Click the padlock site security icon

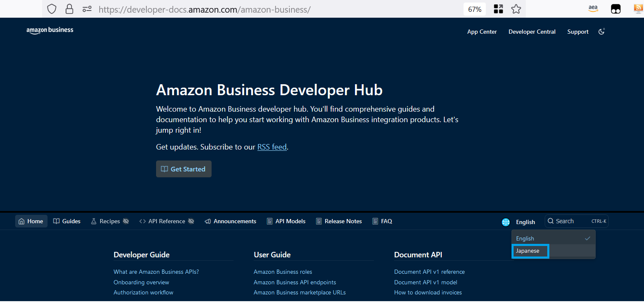tap(69, 9)
